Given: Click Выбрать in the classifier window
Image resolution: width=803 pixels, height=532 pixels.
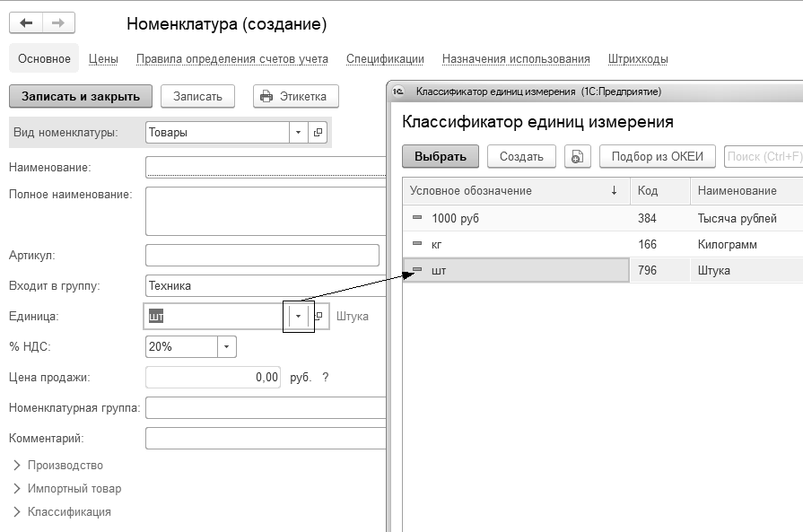Looking at the screenshot, I should coord(441,157).
